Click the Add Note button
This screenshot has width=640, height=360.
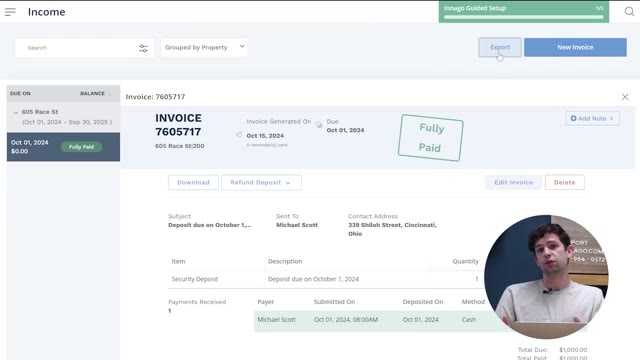coord(592,118)
